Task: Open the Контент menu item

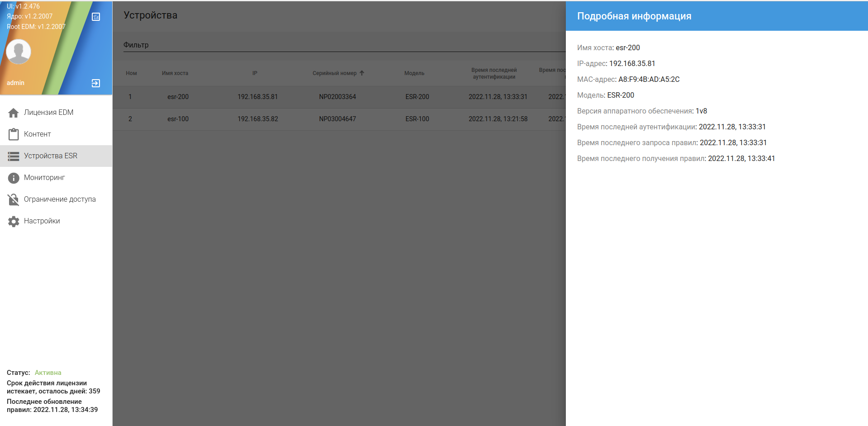Action: click(x=56, y=134)
